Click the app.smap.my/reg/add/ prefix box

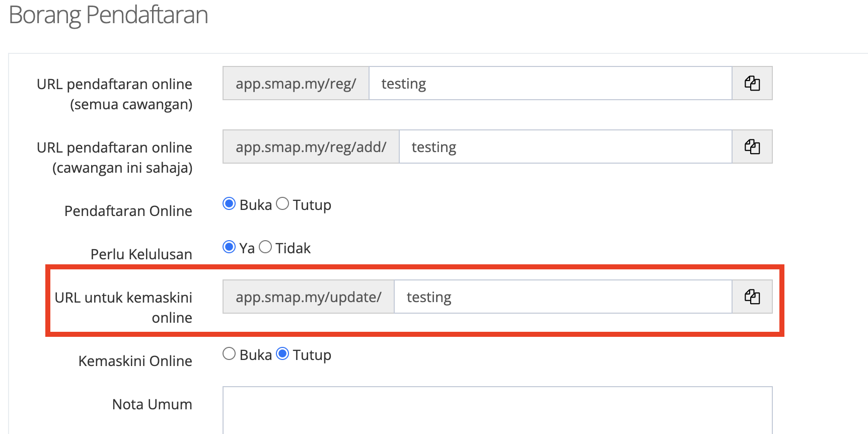[311, 147]
